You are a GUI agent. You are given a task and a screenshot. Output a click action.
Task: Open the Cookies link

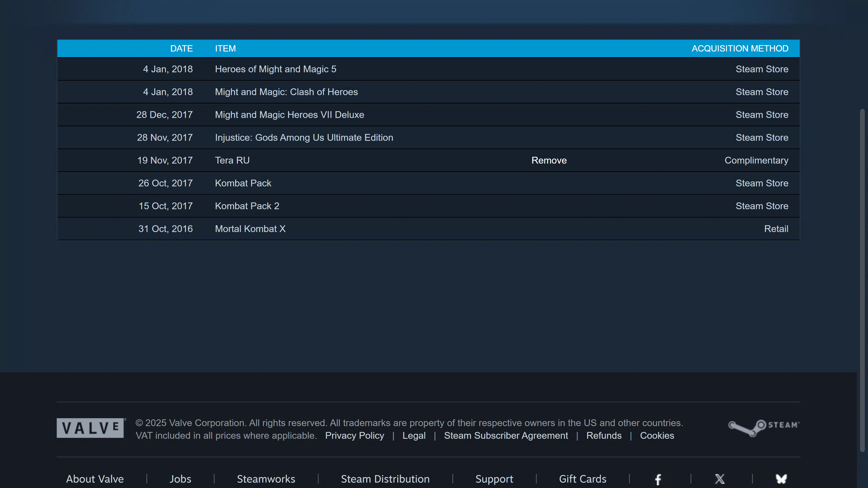pyautogui.click(x=657, y=435)
